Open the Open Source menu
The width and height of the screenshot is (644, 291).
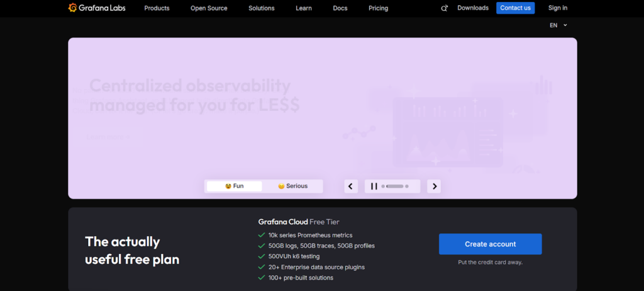coord(209,8)
